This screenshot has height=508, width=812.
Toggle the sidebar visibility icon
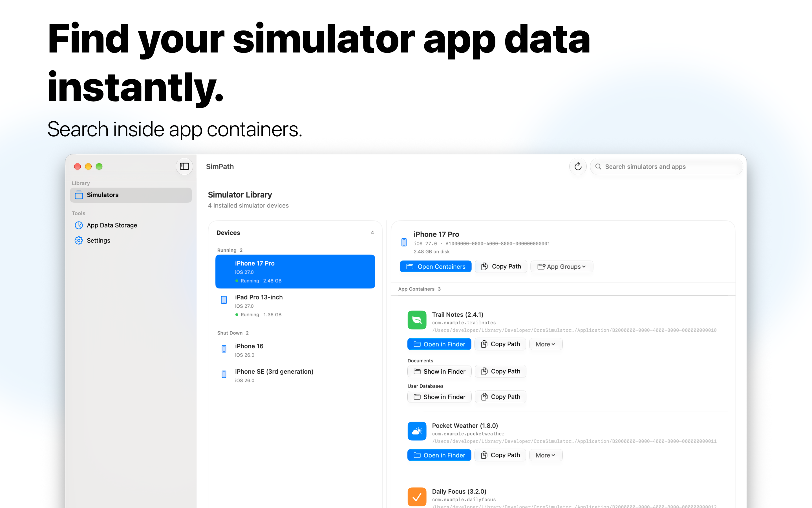click(184, 166)
